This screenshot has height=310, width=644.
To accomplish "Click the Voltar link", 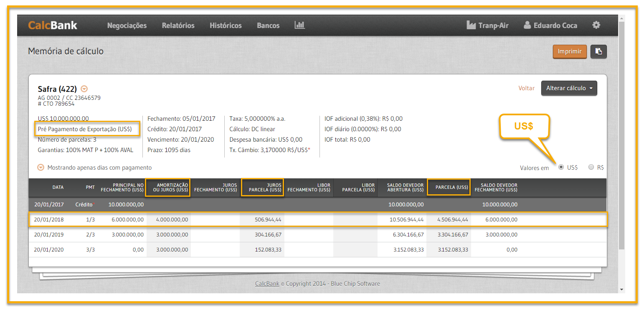I will [x=526, y=88].
